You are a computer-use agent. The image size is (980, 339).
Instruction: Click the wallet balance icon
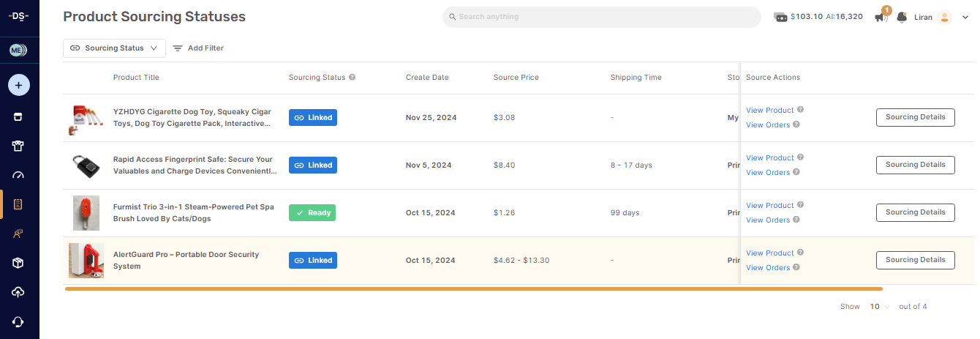tap(780, 17)
